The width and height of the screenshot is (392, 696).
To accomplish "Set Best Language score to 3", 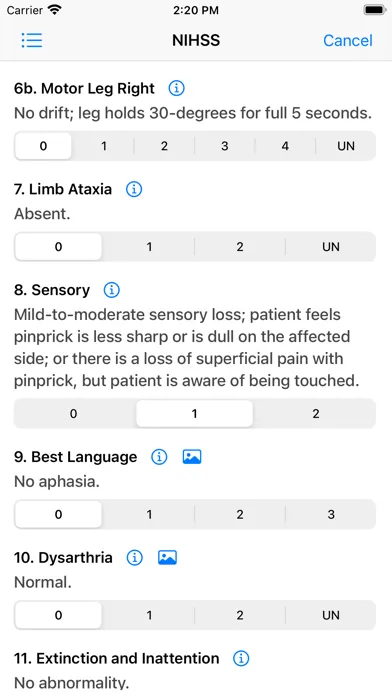I will [x=331, y=514].
